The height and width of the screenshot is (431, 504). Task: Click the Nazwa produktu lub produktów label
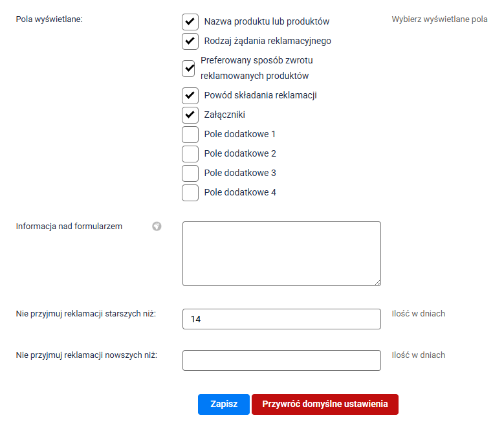[x=267, y=21]
